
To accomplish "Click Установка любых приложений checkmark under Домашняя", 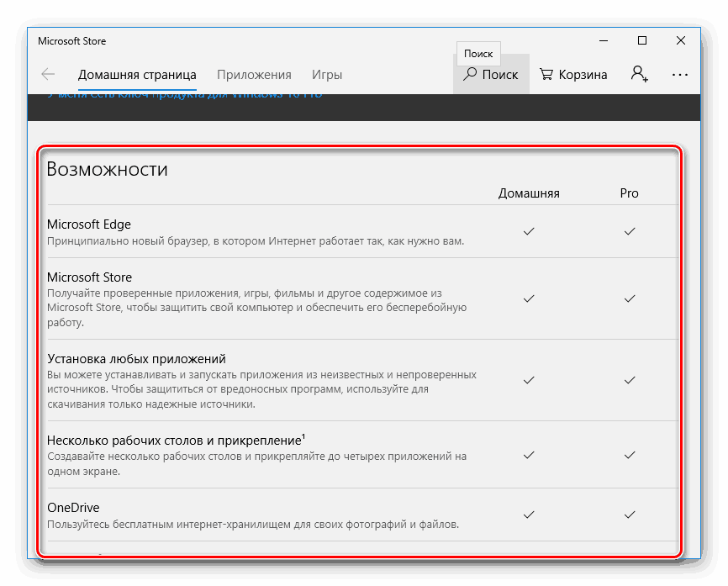I will click(x=529, y=380).
